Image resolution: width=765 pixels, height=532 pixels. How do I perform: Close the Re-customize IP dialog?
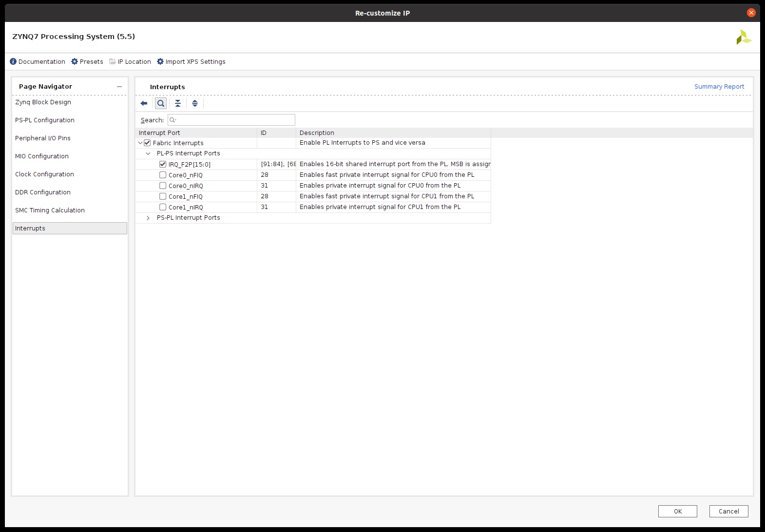point(751,13)
